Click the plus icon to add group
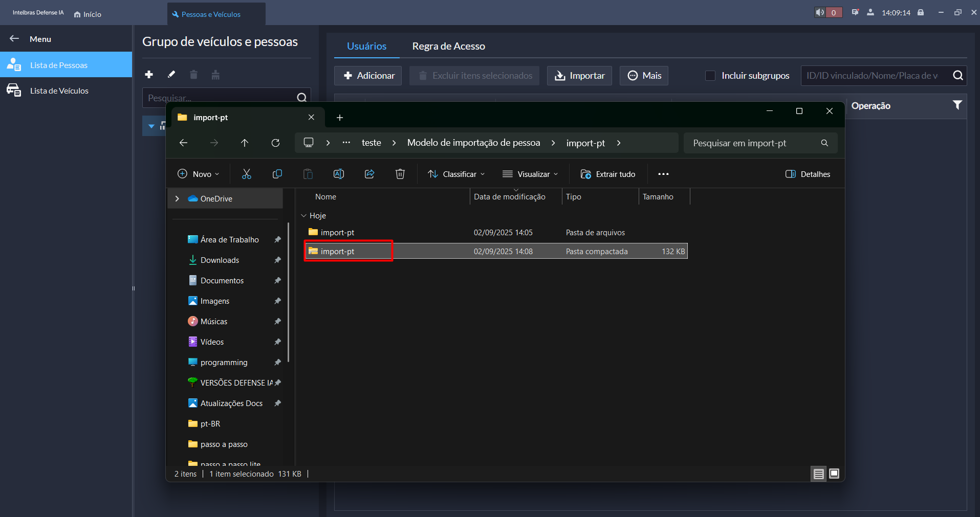Viewport: 980px width, 517px height. pos(149,75)
